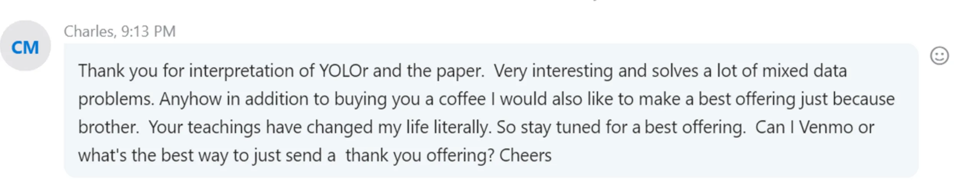Click the word coffee in the message

[462, 99]
